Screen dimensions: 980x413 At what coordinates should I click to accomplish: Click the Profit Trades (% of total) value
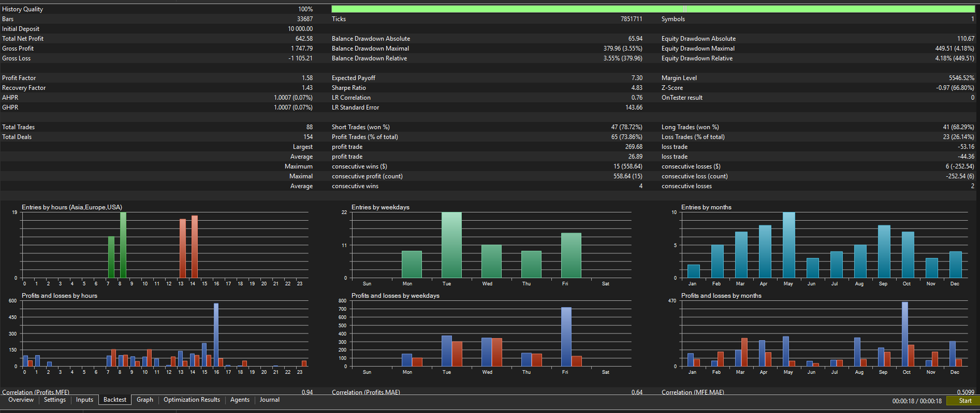point(627,137)
